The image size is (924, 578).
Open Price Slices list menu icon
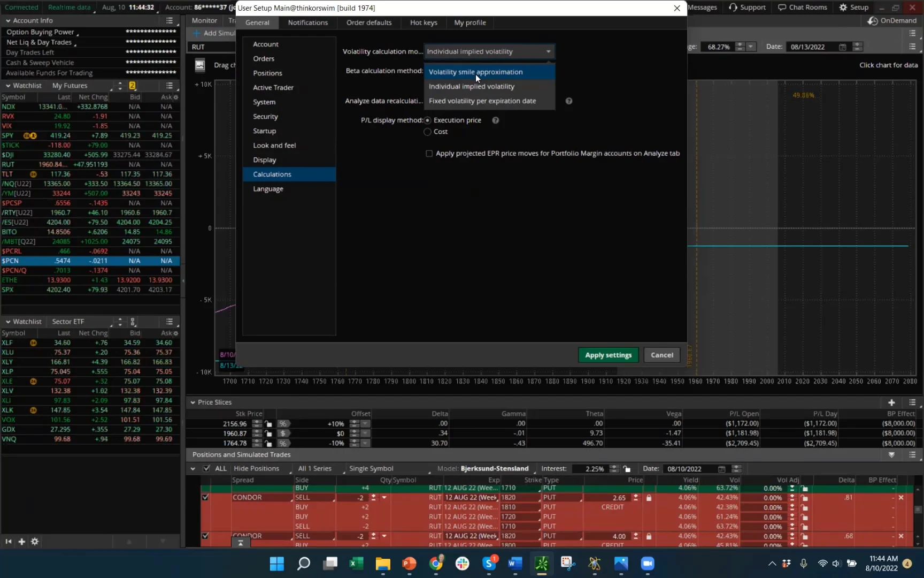coord(912,402)
